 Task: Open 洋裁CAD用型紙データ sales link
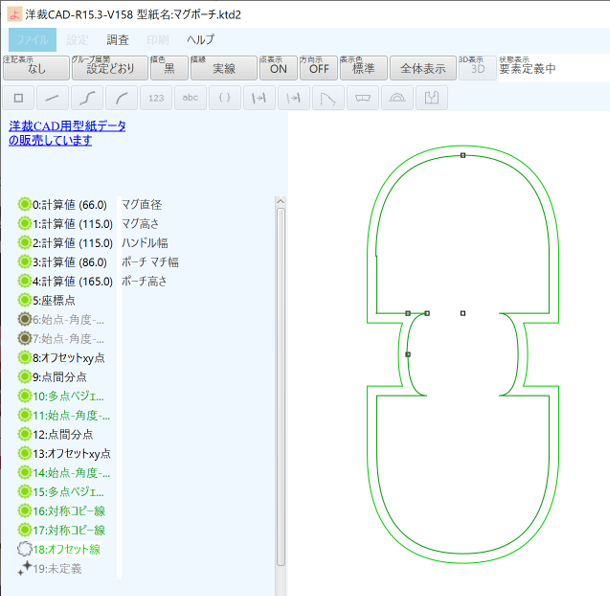[x=67, y=133]
